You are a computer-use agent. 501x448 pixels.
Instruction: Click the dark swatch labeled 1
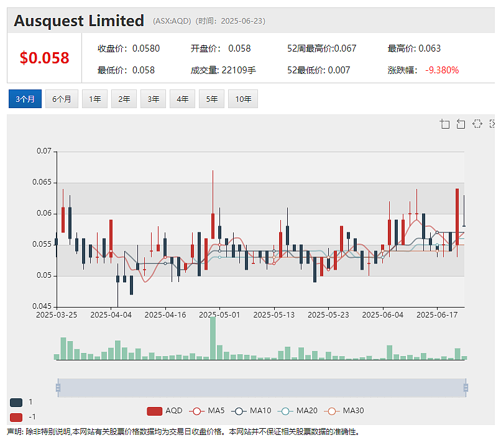coord(16,403)
